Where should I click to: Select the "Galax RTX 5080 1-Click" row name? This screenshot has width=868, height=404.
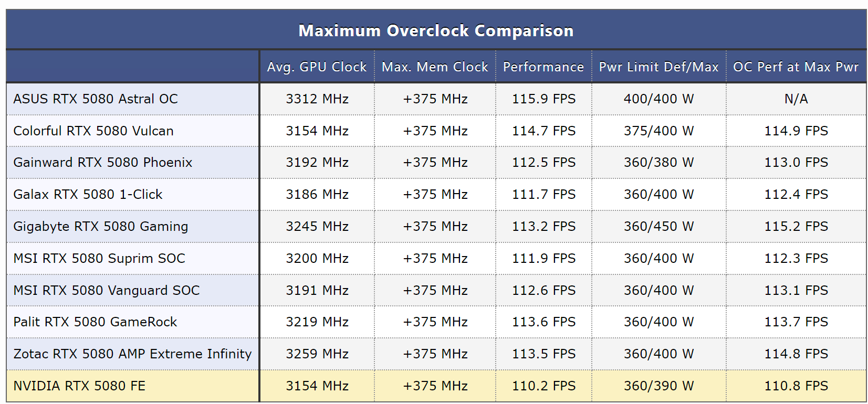click(x=88, y=194)
